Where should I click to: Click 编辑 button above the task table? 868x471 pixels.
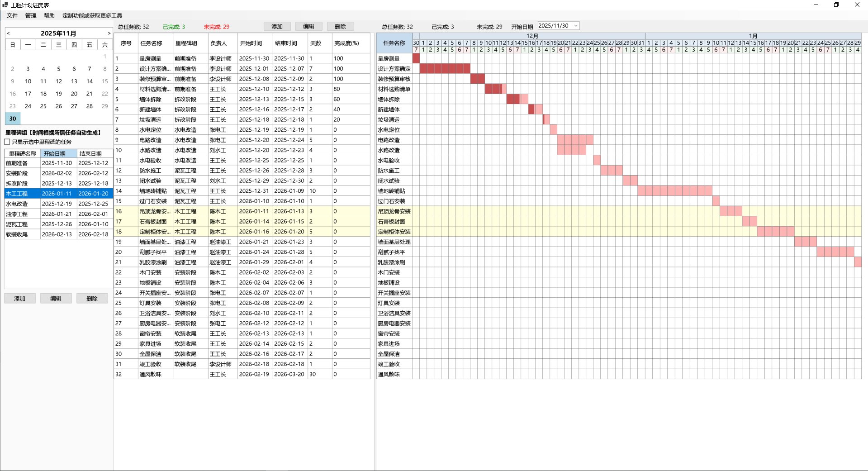[308, 27]
